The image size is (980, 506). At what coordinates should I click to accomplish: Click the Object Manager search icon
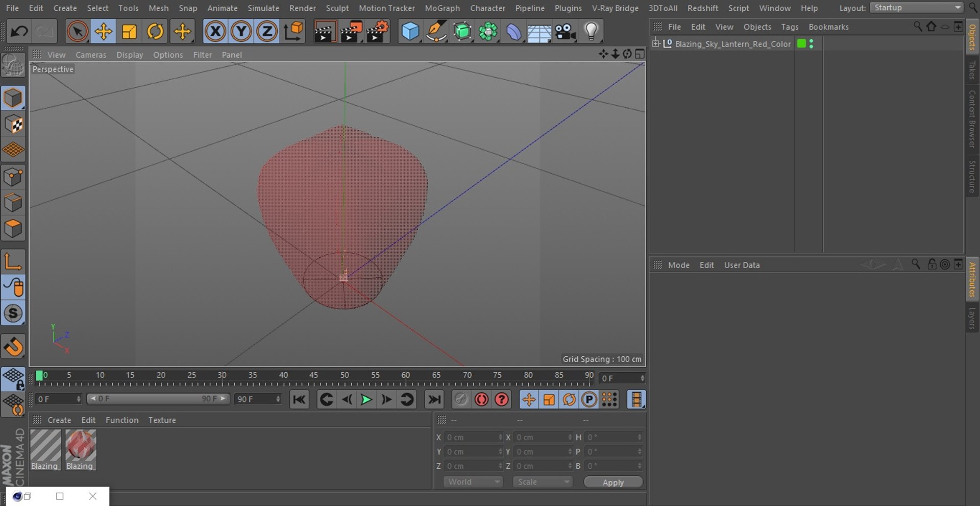[x=918, y=27]
